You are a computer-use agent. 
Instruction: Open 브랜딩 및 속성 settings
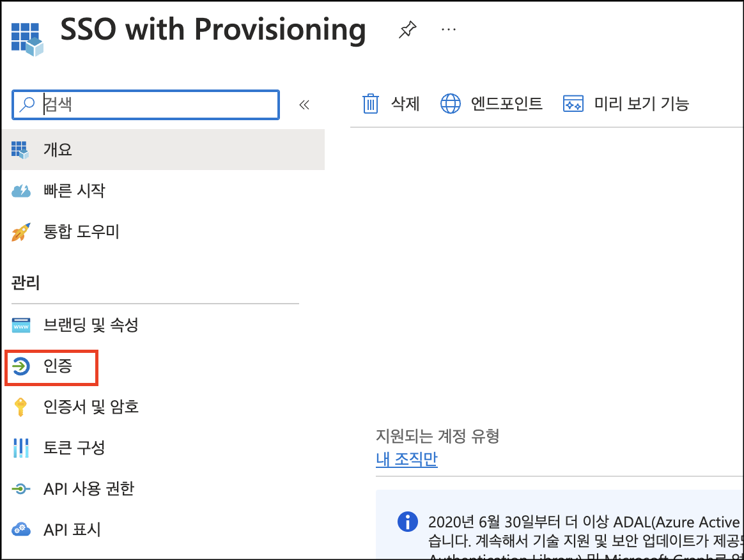point(90,325)
